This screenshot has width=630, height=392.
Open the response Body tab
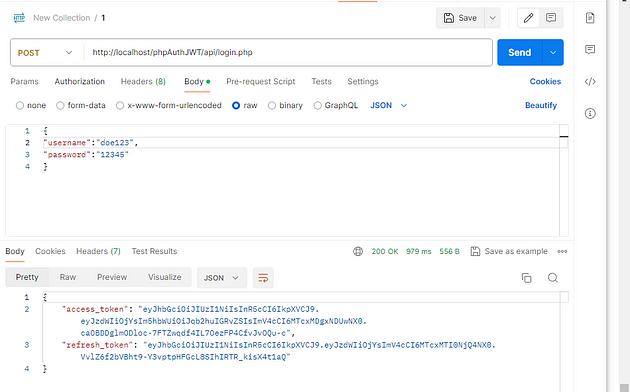(15, 251)
